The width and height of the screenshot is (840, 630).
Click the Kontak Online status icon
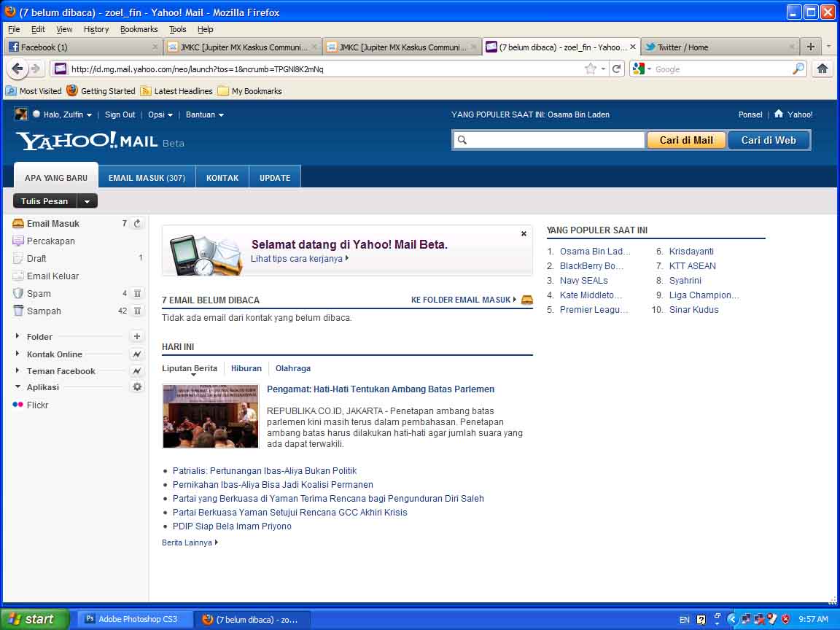136,354
